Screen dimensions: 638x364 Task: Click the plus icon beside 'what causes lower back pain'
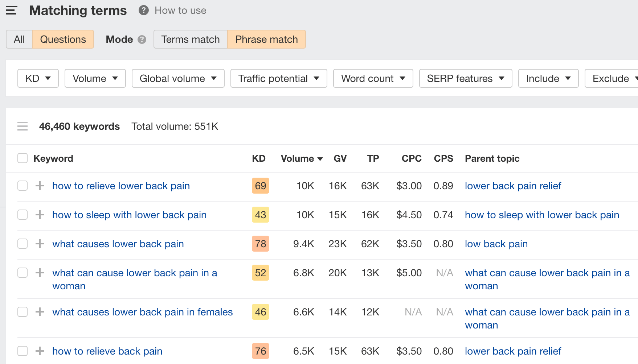click(40, 244)
